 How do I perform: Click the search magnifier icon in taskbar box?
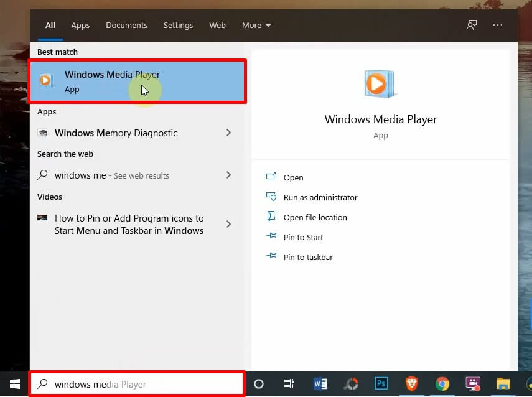42,384
